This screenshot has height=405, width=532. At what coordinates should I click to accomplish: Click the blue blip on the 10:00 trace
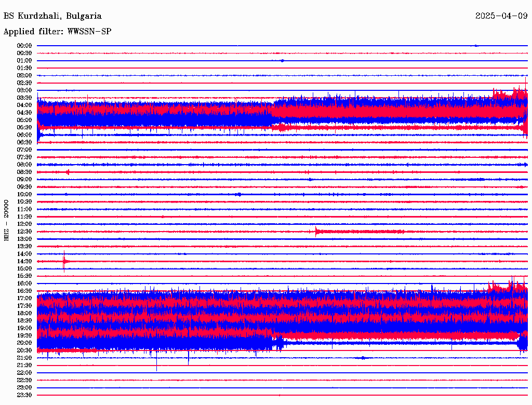[x=239, y=194]
